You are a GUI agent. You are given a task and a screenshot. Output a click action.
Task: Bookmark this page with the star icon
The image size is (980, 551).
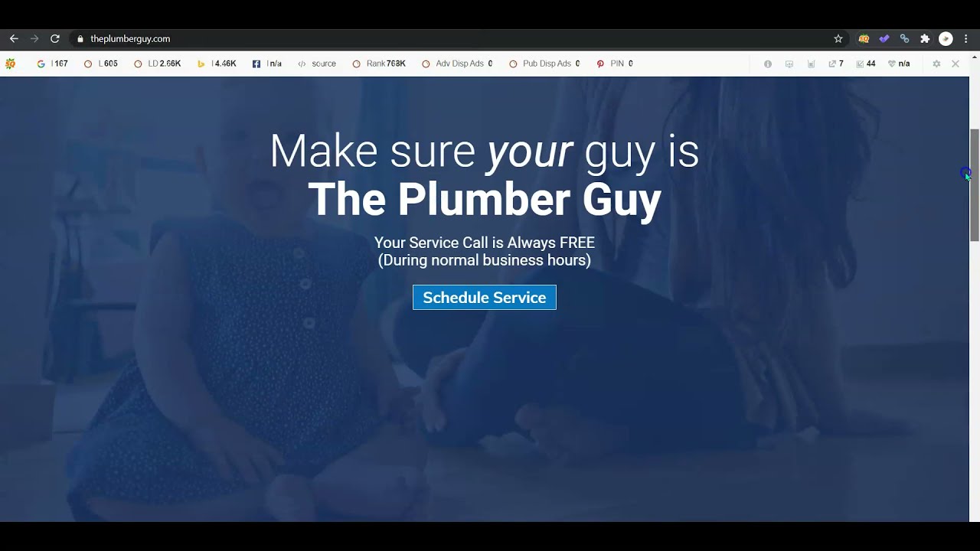click(838, 38)
